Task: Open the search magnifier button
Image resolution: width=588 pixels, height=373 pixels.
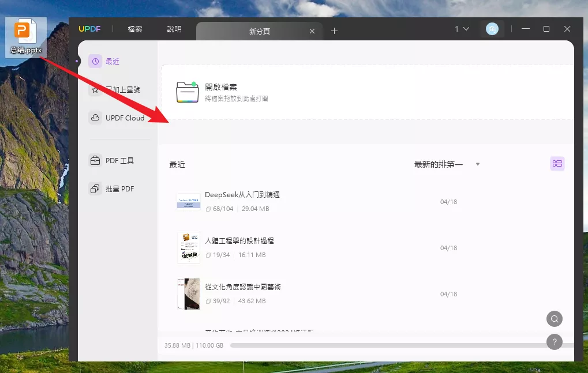Action: coord(555,319)
